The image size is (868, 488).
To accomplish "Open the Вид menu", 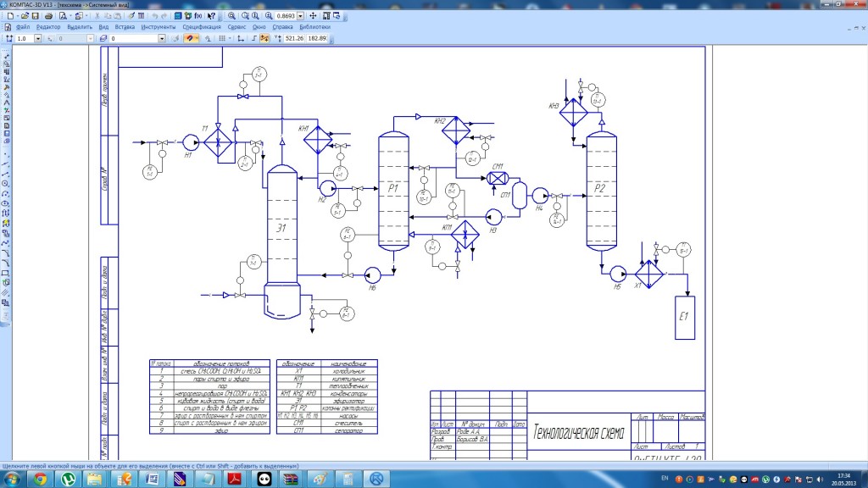I will point(103,26).
